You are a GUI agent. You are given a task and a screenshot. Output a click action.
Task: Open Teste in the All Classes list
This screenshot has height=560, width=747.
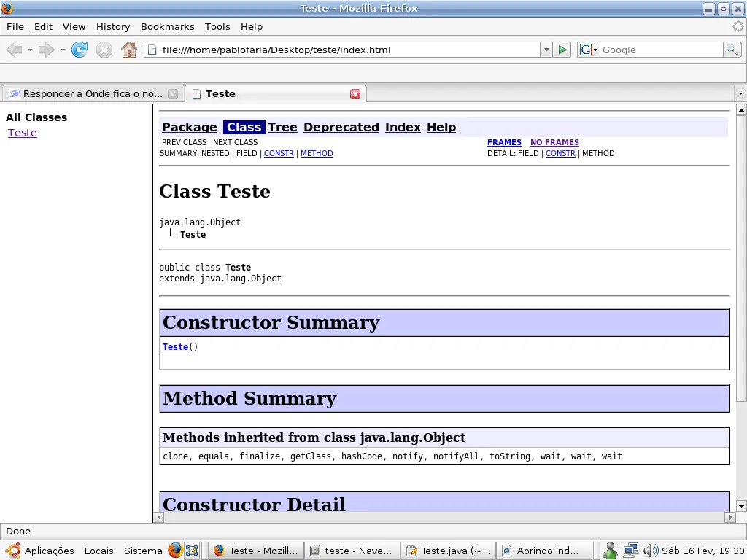point(23,133)
